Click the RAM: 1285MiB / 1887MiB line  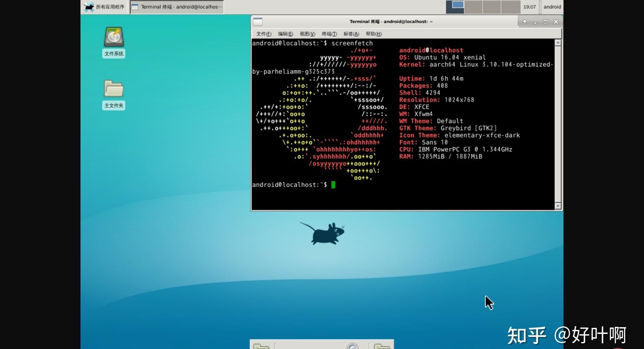440,156
